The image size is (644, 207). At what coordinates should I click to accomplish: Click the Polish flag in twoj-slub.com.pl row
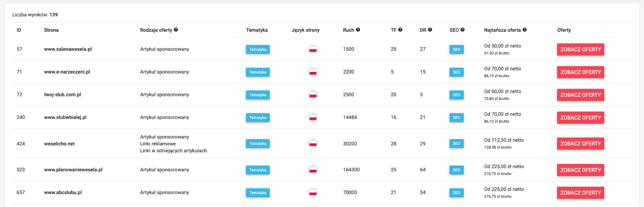(x=313, y=95)
